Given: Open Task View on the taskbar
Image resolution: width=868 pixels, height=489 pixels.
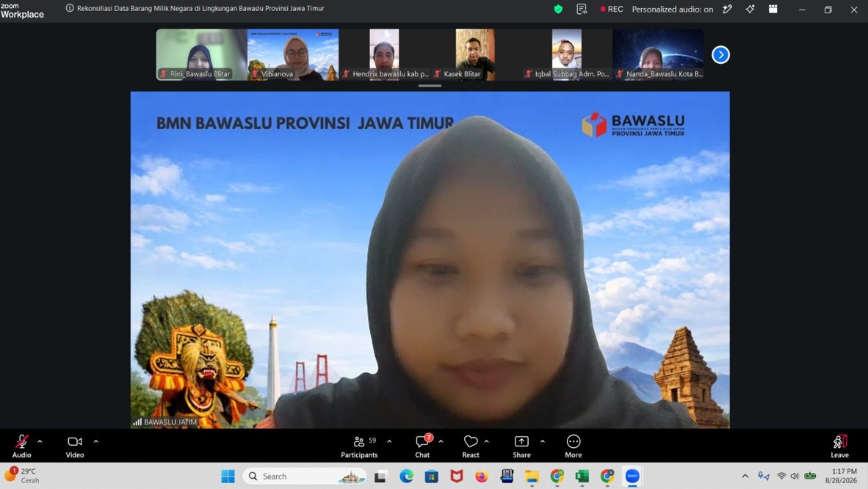Looking at the screenshot, I should 380,477.
